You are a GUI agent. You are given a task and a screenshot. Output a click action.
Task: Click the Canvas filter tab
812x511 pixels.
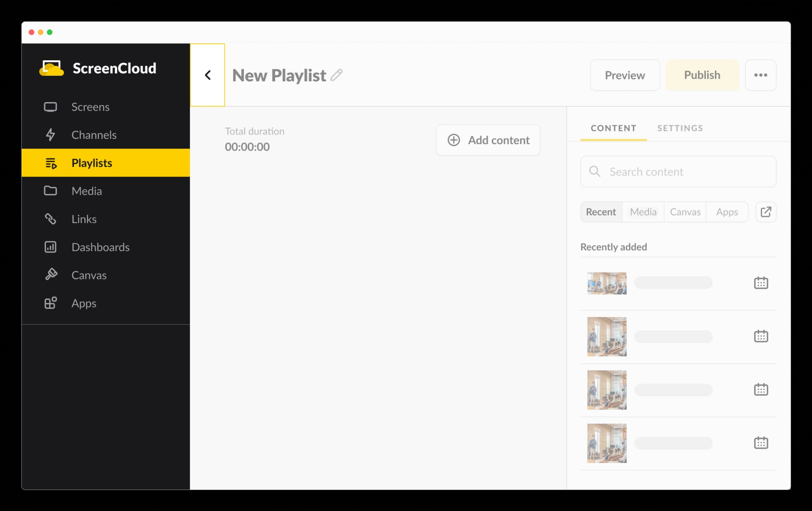pos(685,211)
